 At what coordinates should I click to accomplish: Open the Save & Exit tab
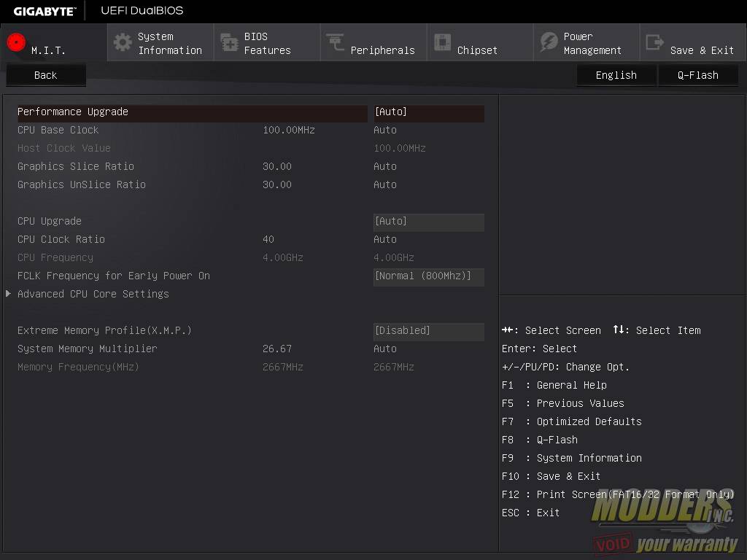(693, 43)
